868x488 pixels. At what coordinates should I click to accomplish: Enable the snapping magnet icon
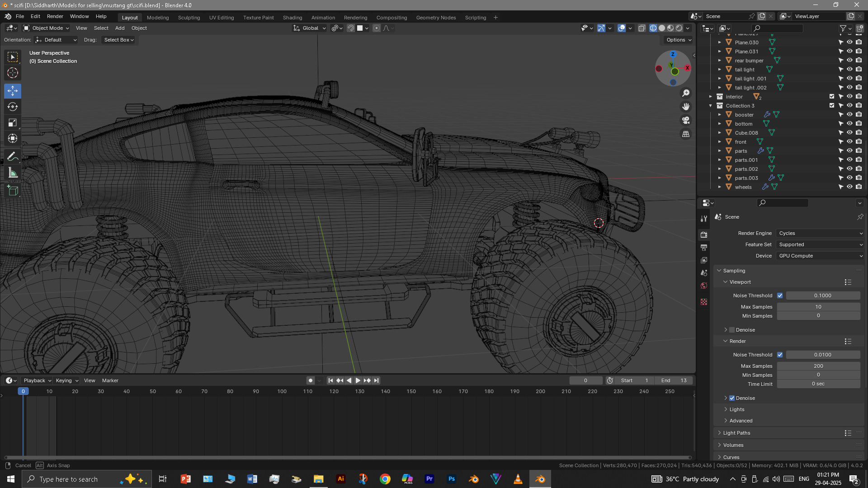(351, 28)
